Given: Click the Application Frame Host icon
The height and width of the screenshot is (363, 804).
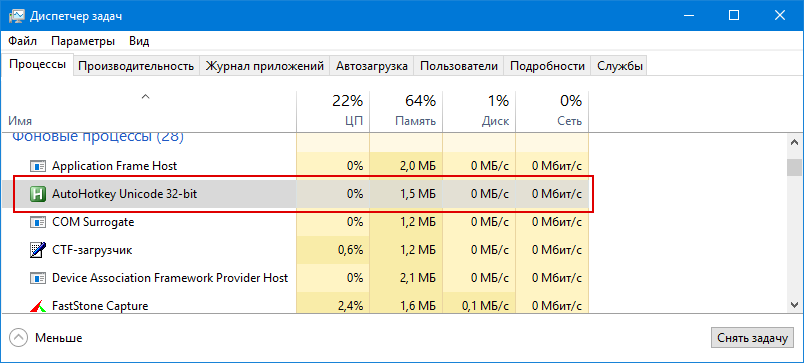Looking at the screenshot, I should coord(37,166).
